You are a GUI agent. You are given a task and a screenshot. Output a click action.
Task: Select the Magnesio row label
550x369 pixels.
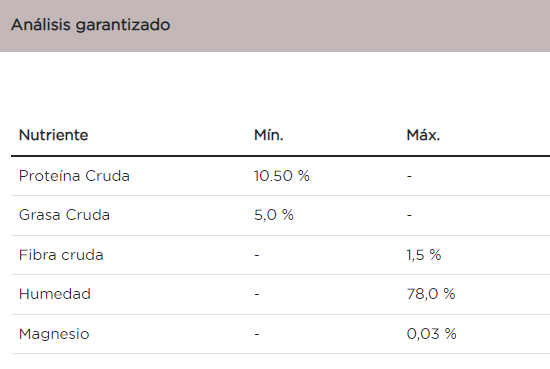point(54,334)
